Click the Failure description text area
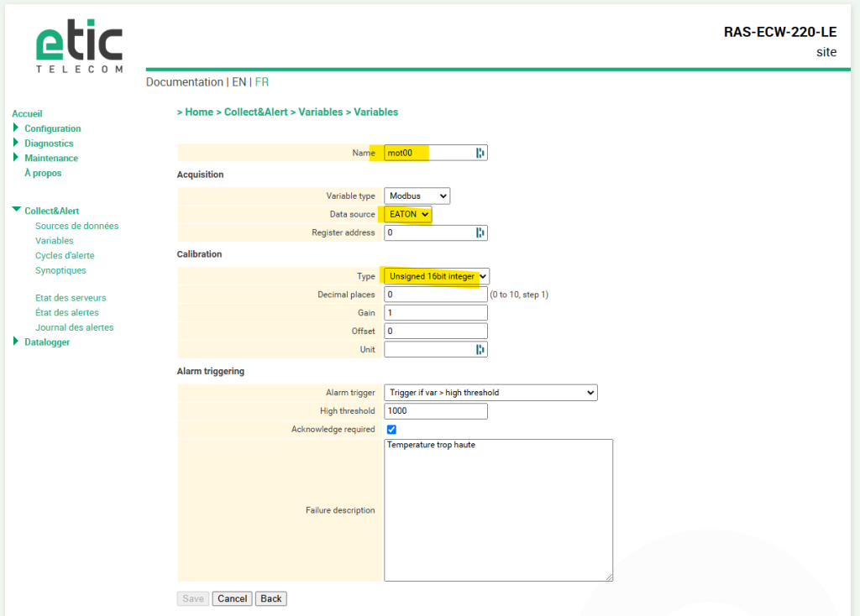The width and height of the screenshot is (860, 616). click(x=498, y=509)
